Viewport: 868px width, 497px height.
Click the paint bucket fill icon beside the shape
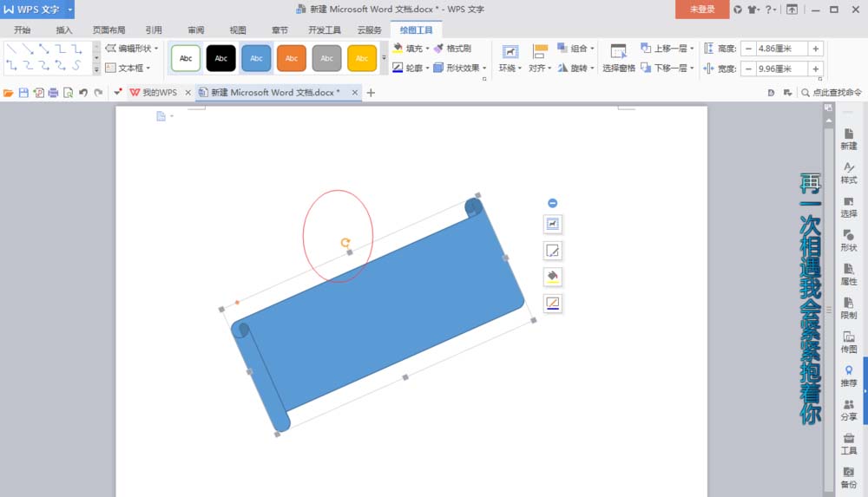tap(552, 277)
